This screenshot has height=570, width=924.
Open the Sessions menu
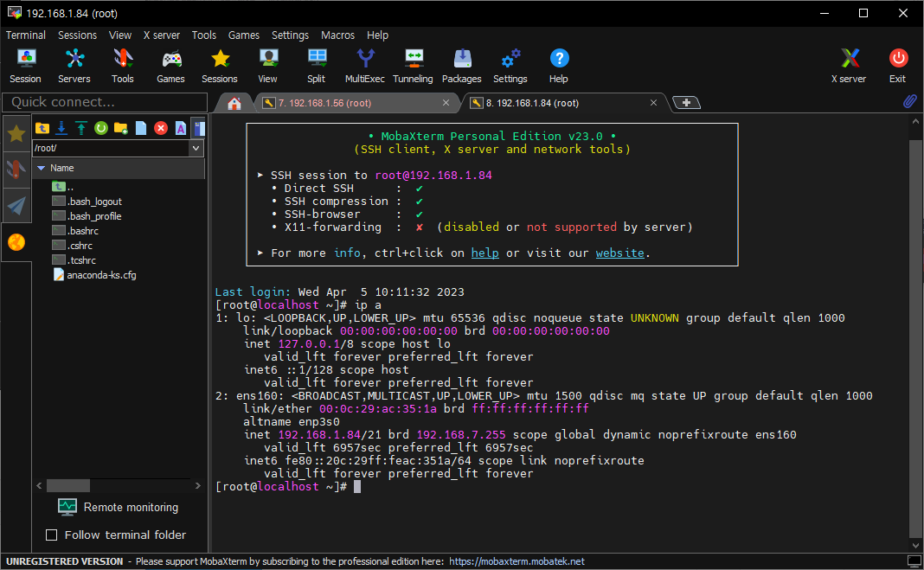point(77,35)
